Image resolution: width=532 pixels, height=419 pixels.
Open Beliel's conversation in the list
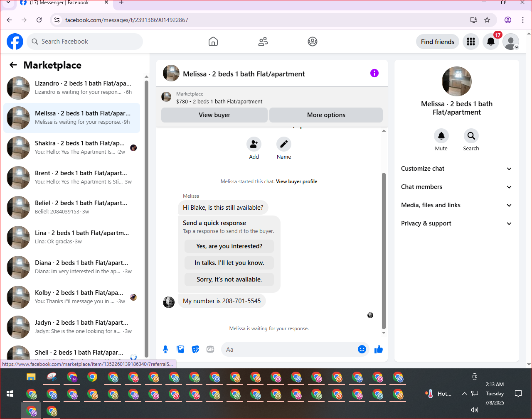coord(71,208)
